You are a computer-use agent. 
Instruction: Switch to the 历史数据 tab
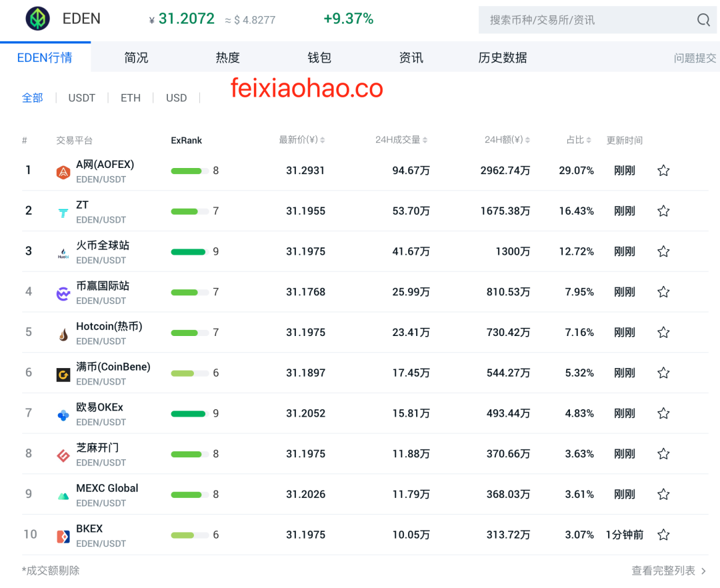pyautogui.click(x=502, y=57)
